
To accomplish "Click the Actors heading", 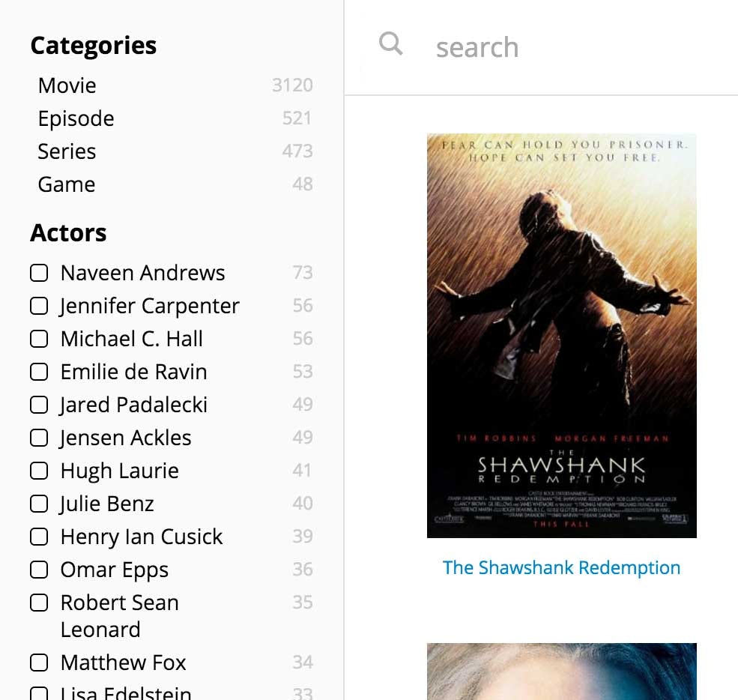I will [68, 232].
